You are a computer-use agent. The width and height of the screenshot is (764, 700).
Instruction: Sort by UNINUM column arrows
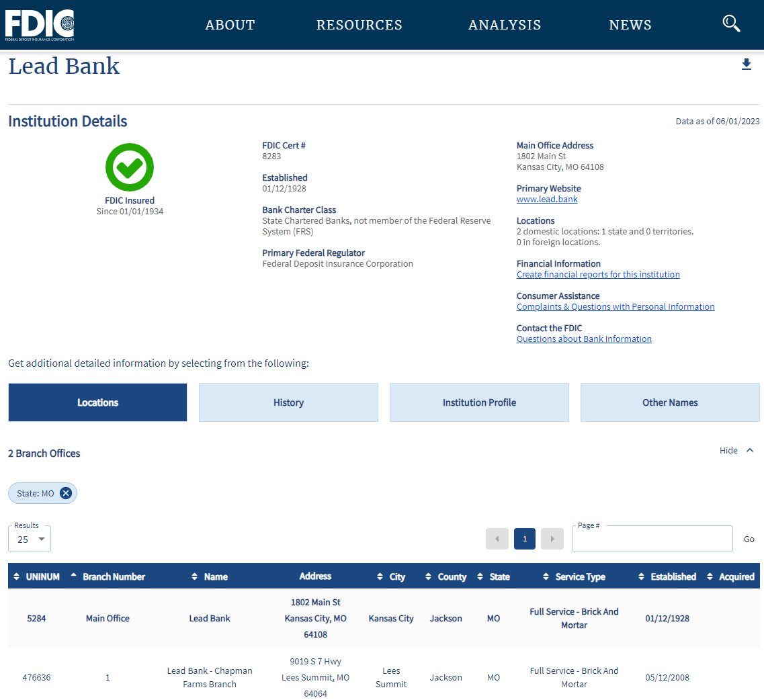[x=17, y=576]
